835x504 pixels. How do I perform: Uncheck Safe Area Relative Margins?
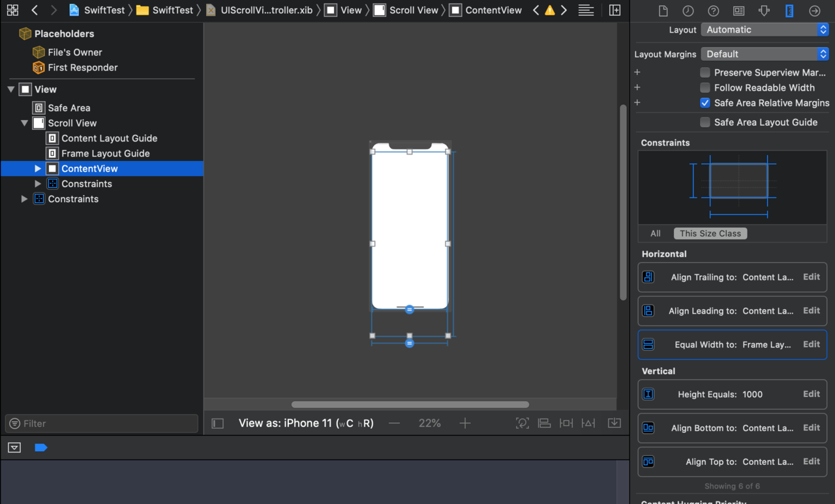pos(705,102)
